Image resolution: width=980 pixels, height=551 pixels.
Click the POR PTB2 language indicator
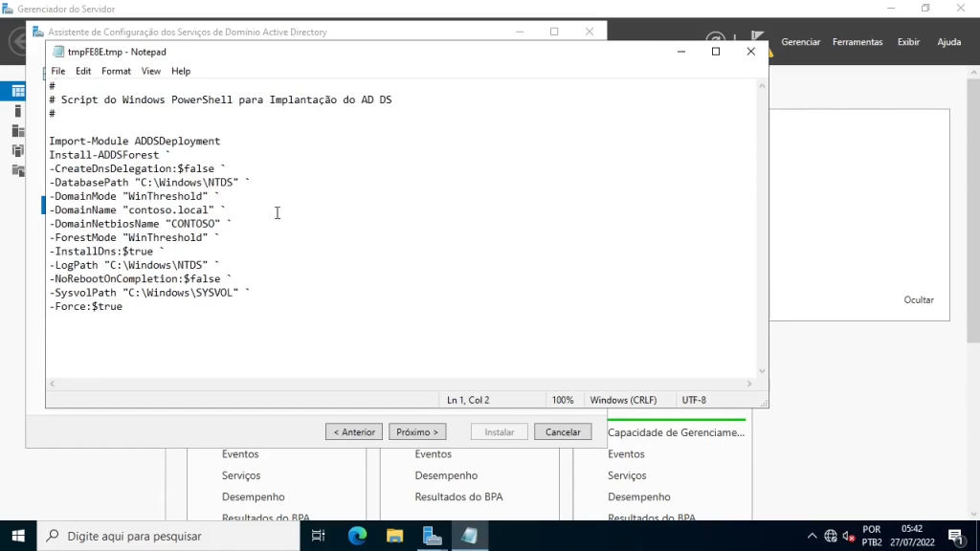point(872,536)
